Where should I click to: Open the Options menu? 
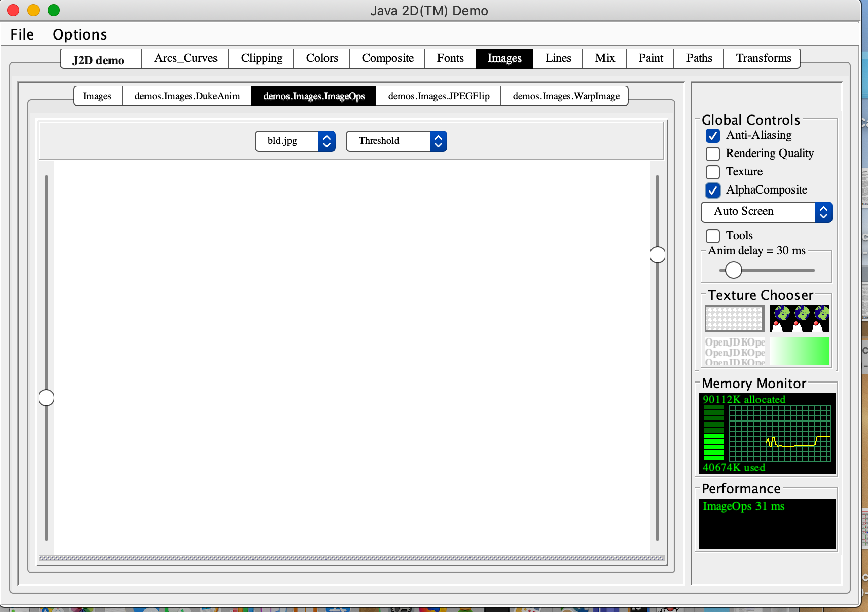(x=80, y=34)
